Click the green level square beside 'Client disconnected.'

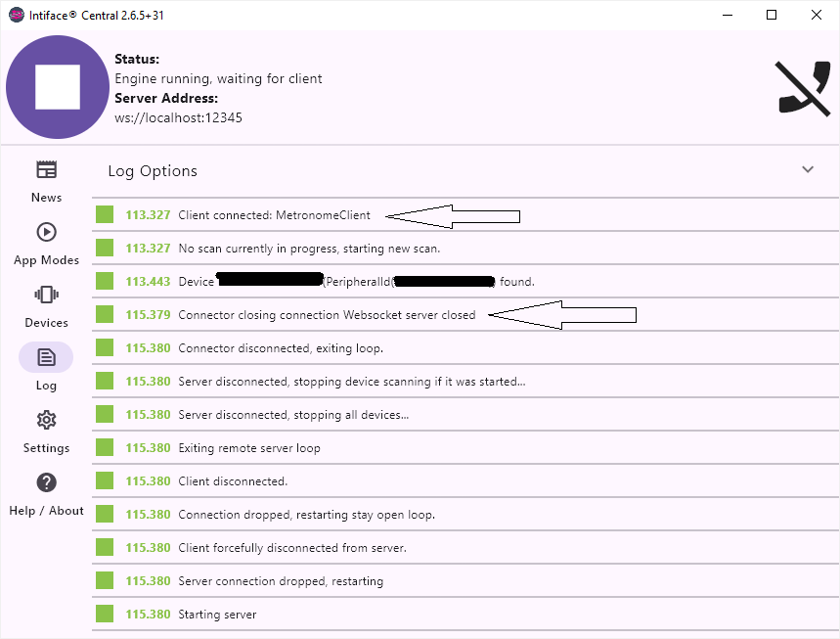click(x=105, y=480)
